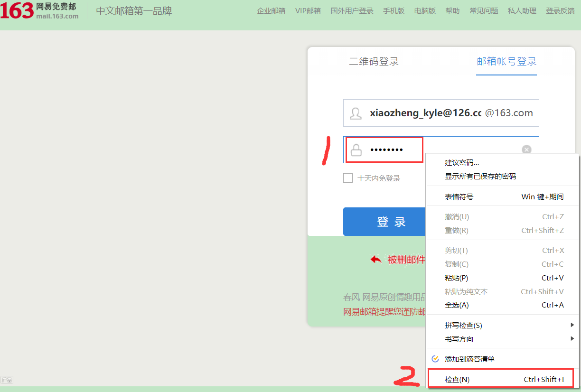581x392 pixels.
Task: Click the TickTick icon beside 添加到滴答清单
Action: coord(435,359)
